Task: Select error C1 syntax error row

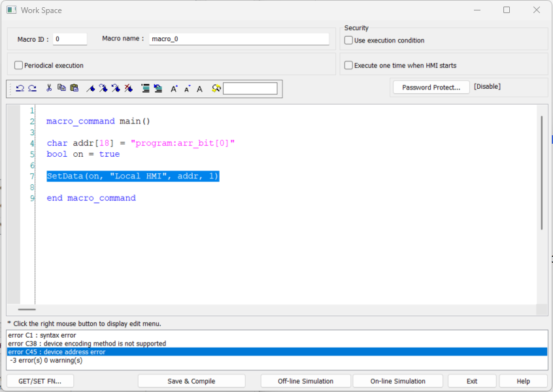Action: tap(277, 335)
